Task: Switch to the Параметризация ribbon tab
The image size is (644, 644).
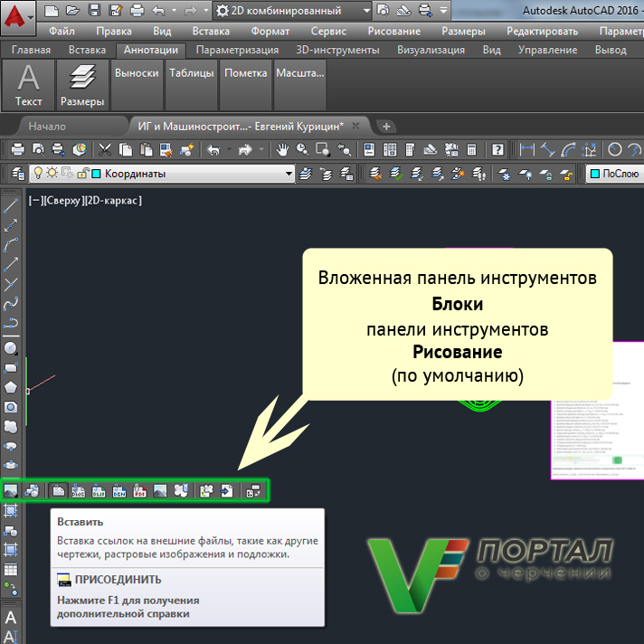Action: [237, 50]
